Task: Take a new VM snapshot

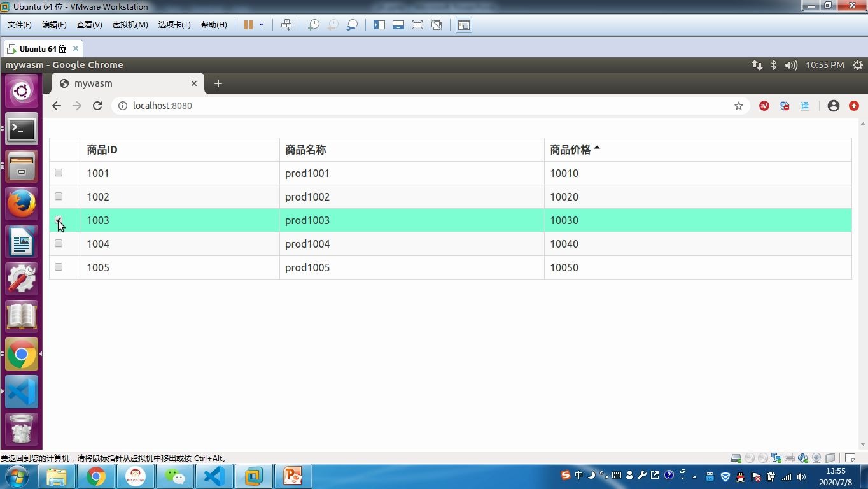Action: pos(313,25)
